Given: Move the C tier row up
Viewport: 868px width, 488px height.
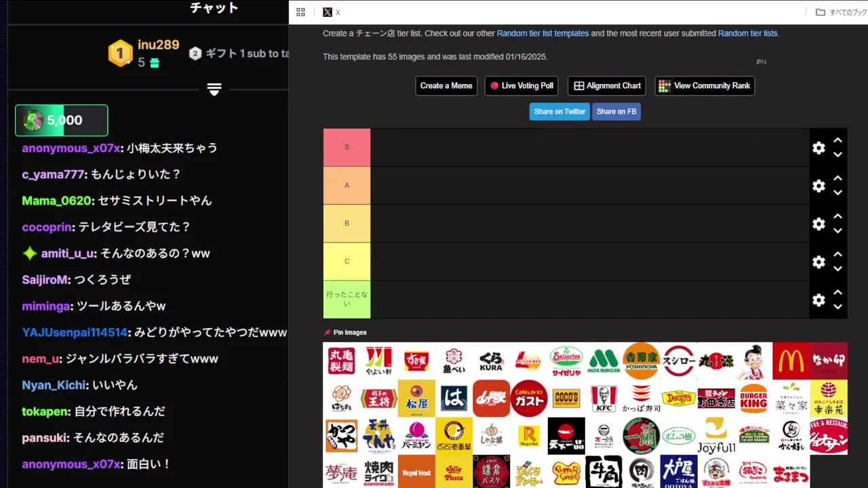Looking at the screenshot, I should point(837,254).
